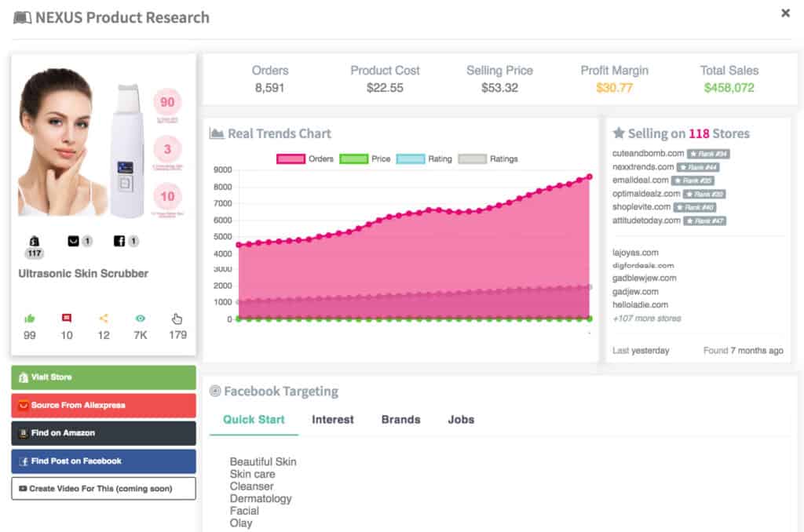Open the Brands tab
The width and height of the screenshot is (804, 532).
[x=400, y=419]
